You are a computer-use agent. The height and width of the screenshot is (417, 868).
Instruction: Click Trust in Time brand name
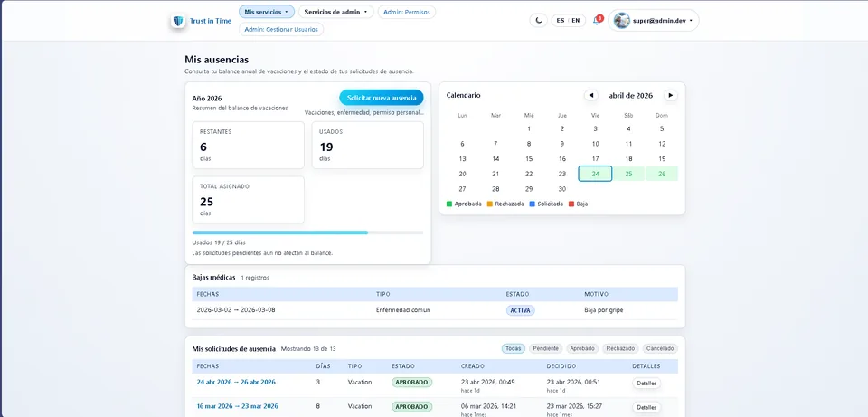pos(211,21)
